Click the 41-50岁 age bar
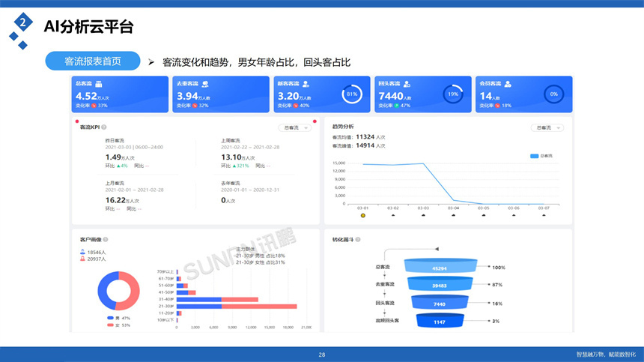This screenshot has height=362, width=644. (186, 292)
